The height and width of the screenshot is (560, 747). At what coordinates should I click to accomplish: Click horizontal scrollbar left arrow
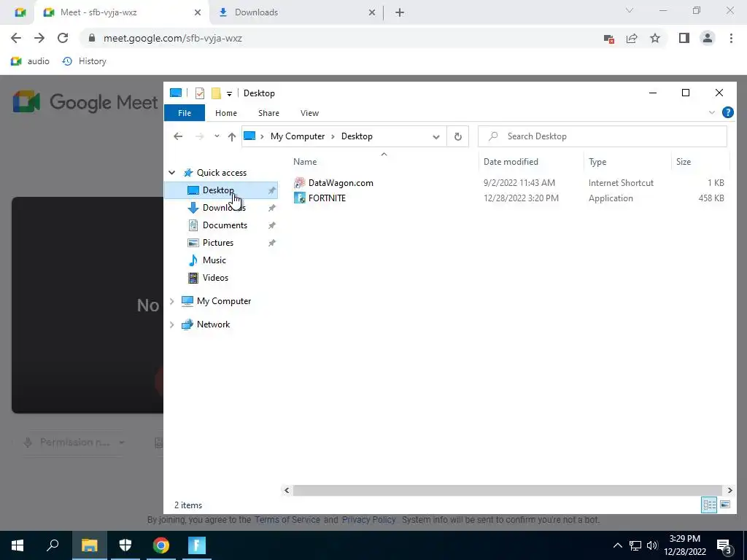(287, 490)
